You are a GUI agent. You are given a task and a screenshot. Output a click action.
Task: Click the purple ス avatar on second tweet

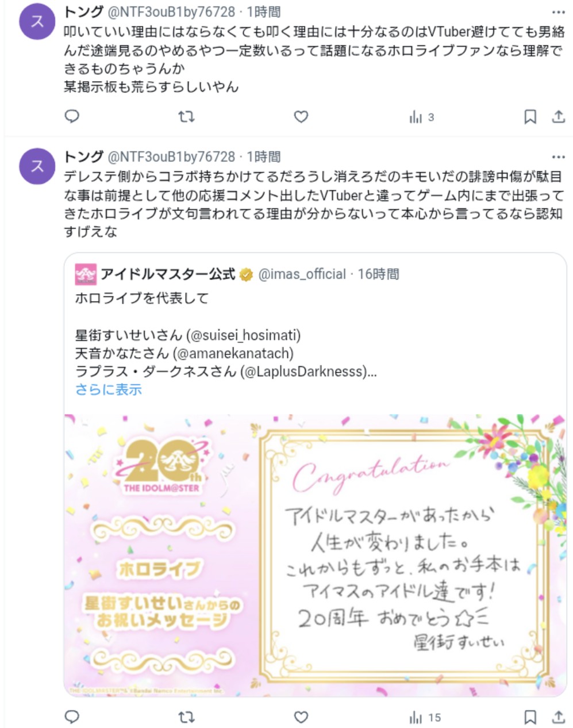pos(37,166)
